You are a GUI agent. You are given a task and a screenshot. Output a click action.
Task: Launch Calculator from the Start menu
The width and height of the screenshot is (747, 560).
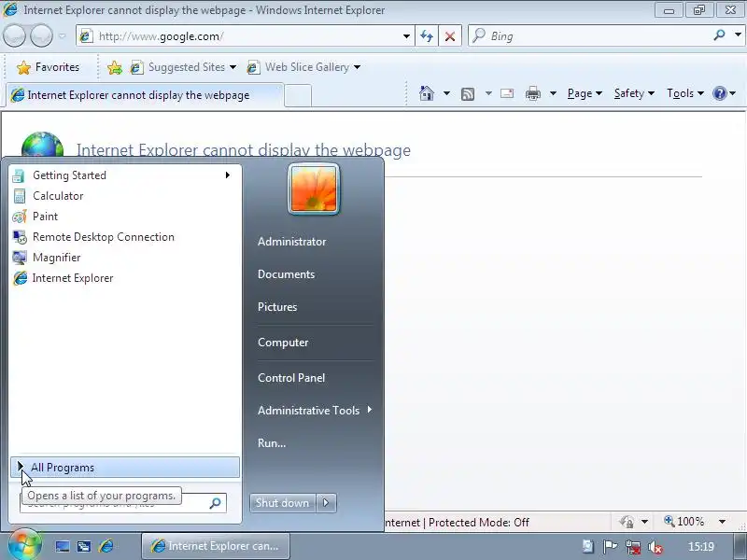(124, 196)
